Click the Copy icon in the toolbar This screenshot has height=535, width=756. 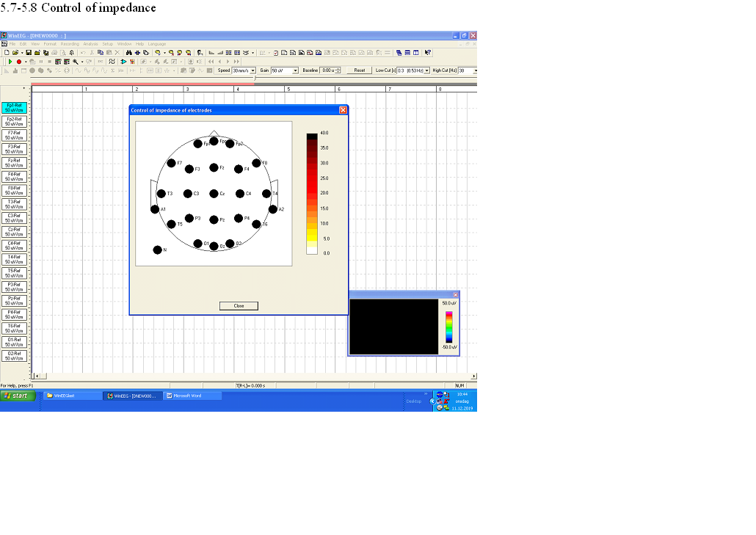coord(101,53)
